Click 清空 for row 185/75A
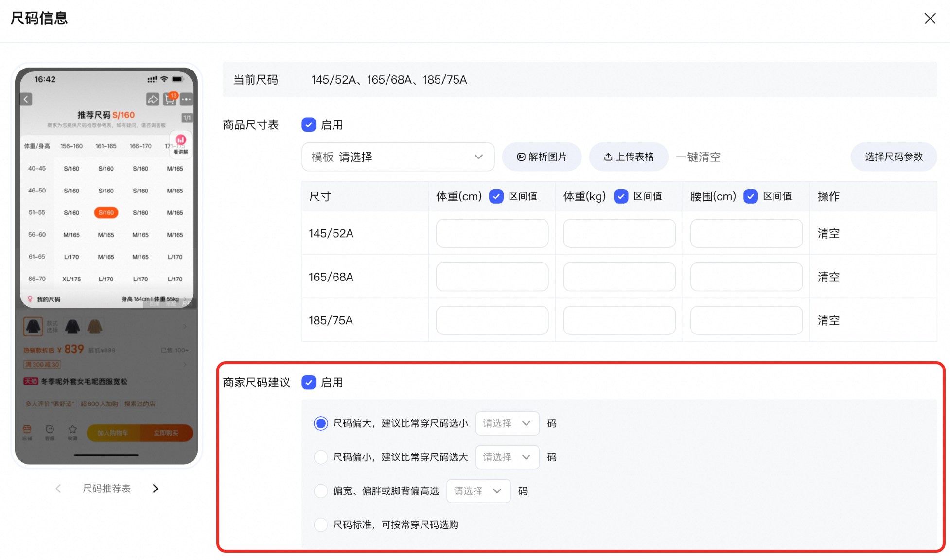950x560 pixels. tap(828, 320)
